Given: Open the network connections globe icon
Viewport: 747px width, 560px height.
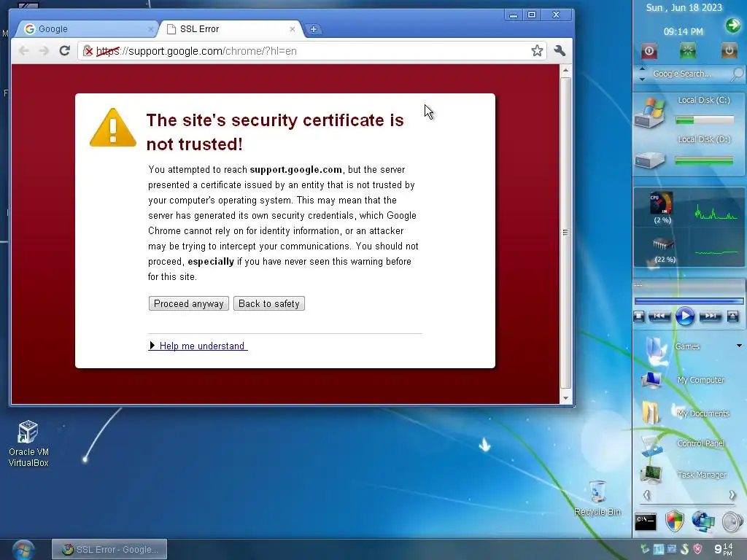Looking at the screenshot, I should click(x=703, y=521).
